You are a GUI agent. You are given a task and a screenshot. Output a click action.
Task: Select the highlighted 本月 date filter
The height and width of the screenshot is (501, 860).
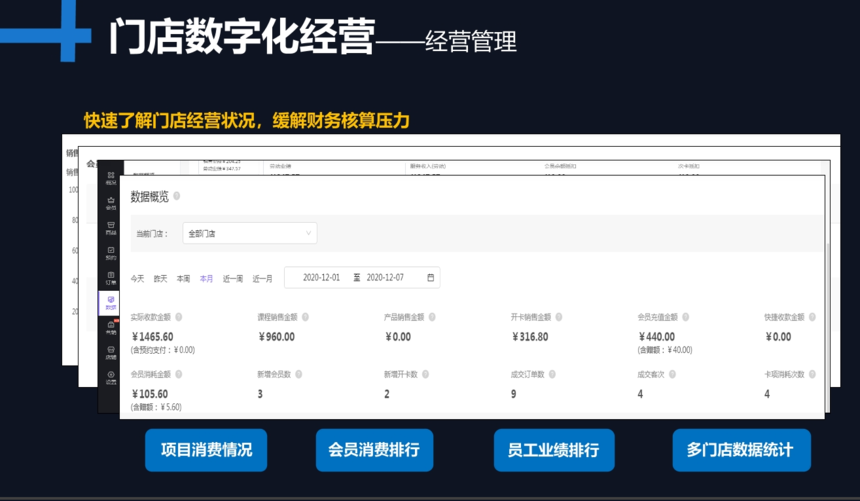coord(206,279)
